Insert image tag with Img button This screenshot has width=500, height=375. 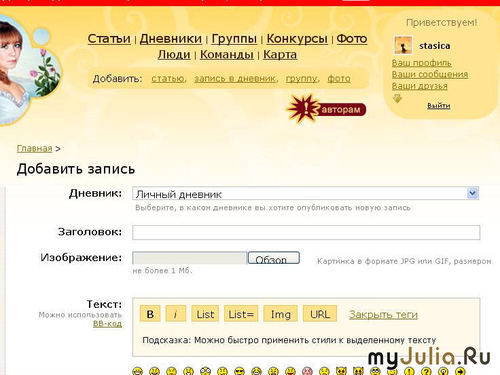point(280,314)
